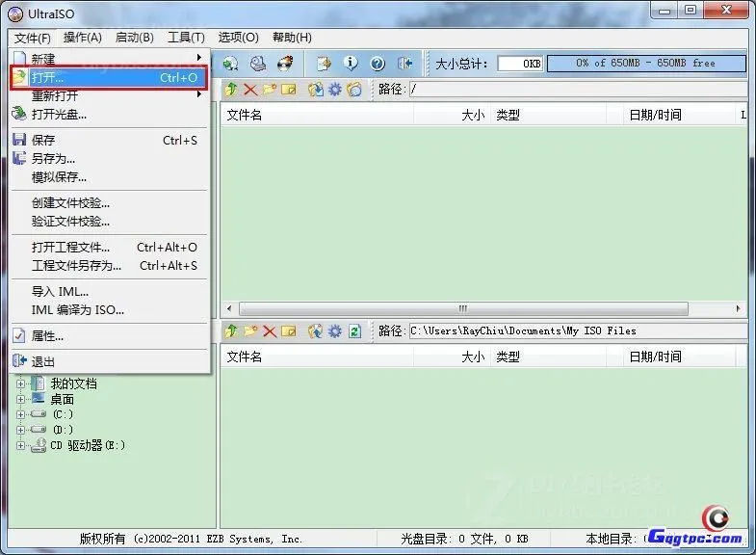Choose 创建文件校验... menu entry
This screenshot has width=756, height=555.
coord(110,203)
